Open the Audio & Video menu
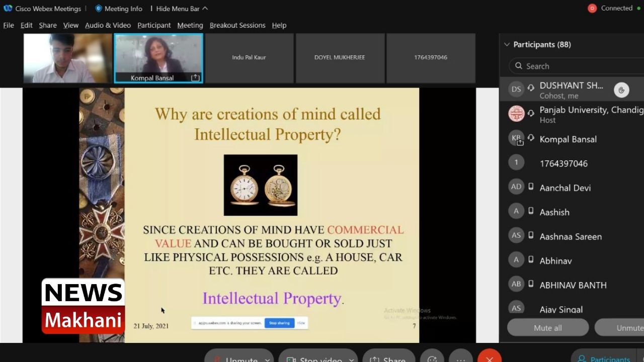 (x=108, y=25)
